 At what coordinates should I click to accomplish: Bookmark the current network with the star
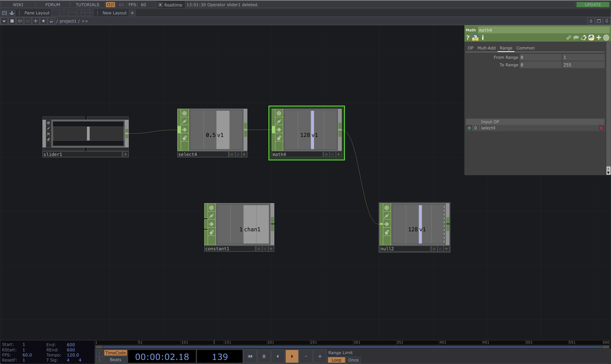(43, 21)
